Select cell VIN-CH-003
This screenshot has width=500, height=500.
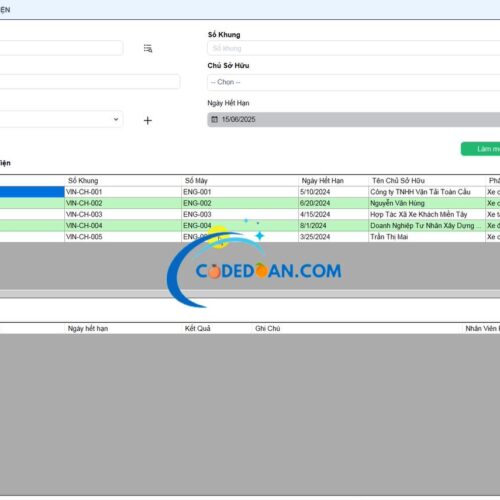(123, 214)
